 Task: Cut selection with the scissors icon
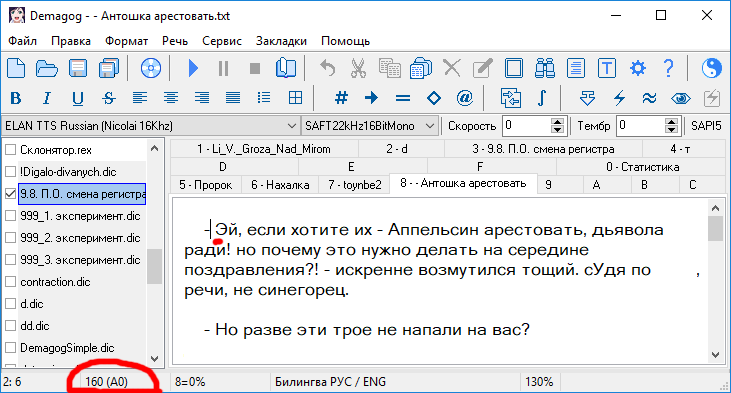click(x=358, y=69)
